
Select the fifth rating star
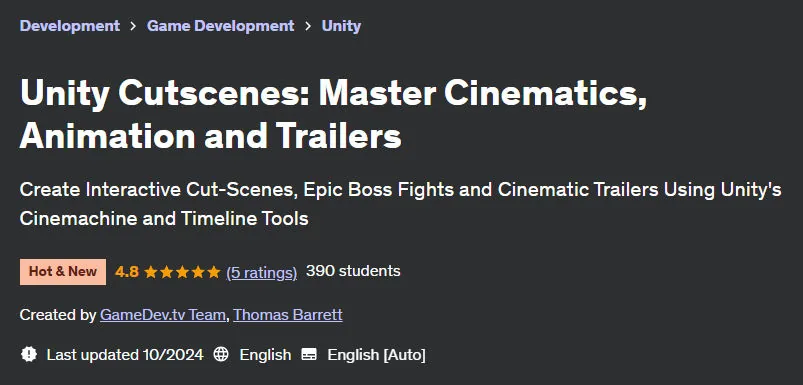coord(214,272)
